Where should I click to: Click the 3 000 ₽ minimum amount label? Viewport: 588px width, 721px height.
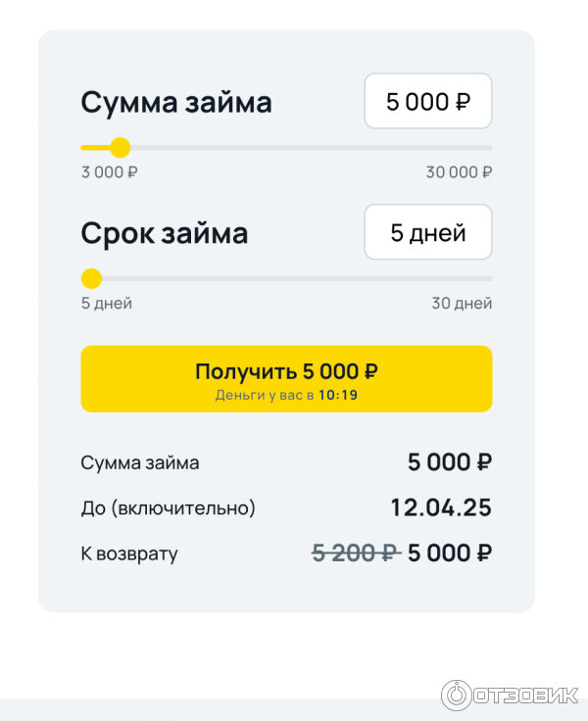[109, 172]
